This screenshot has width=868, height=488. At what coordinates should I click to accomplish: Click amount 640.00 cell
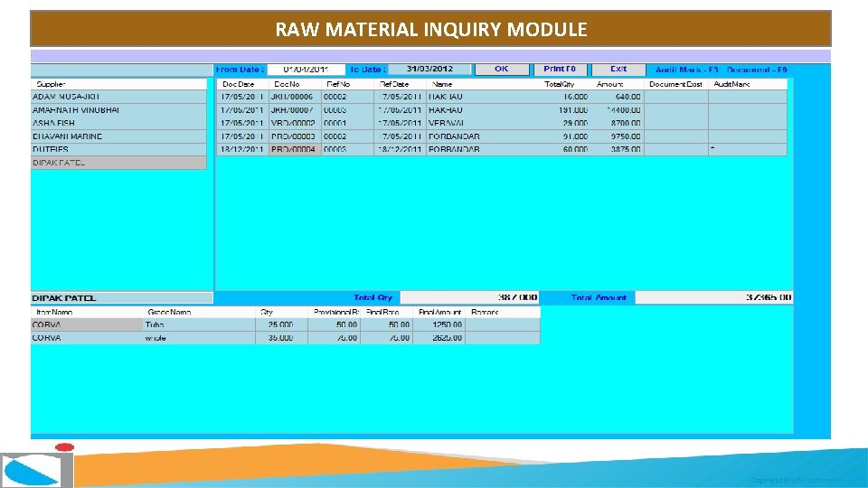click(618, 97)
